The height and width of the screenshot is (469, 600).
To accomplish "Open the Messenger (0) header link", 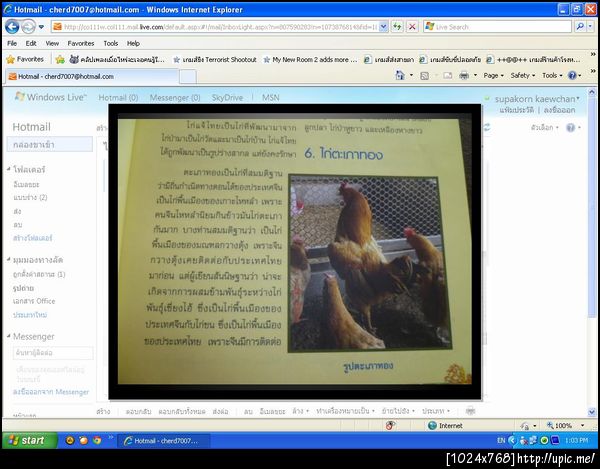I will [x=175, y=98].
